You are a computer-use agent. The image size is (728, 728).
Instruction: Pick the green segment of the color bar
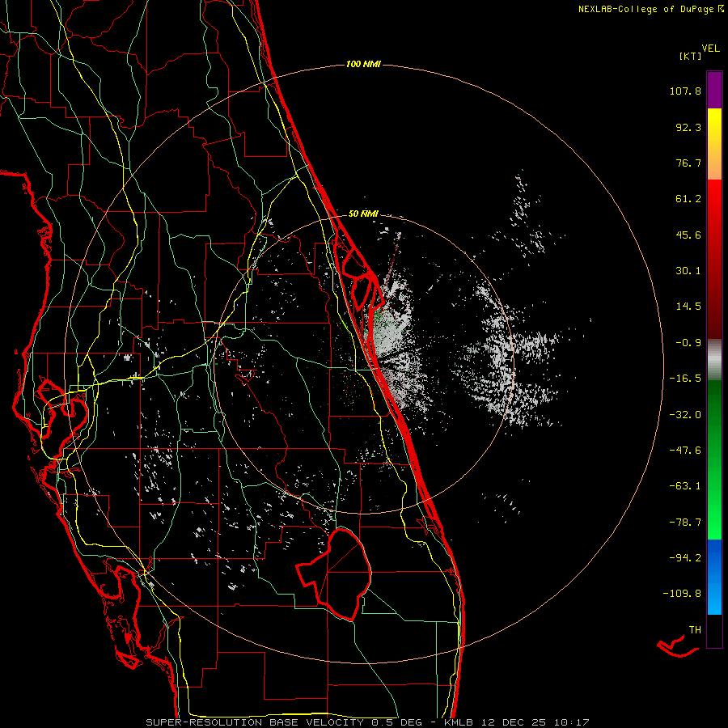714,459
